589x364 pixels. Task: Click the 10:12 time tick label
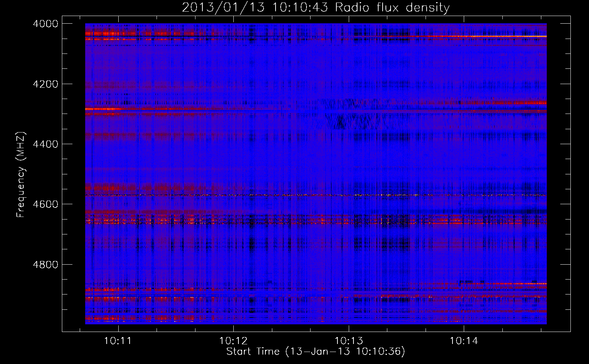tap(233, 341)
